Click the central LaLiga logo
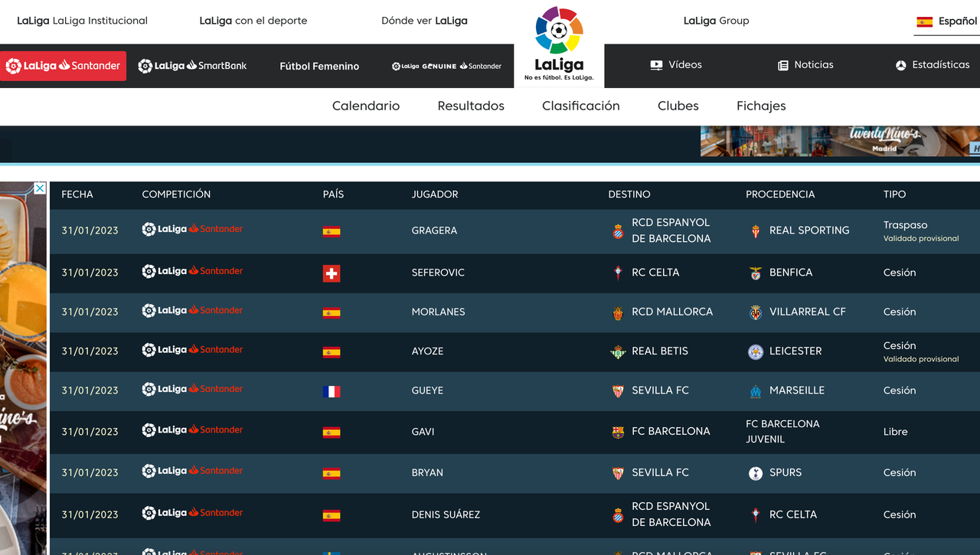Screen dimensions: 980x555 [558, 42]
